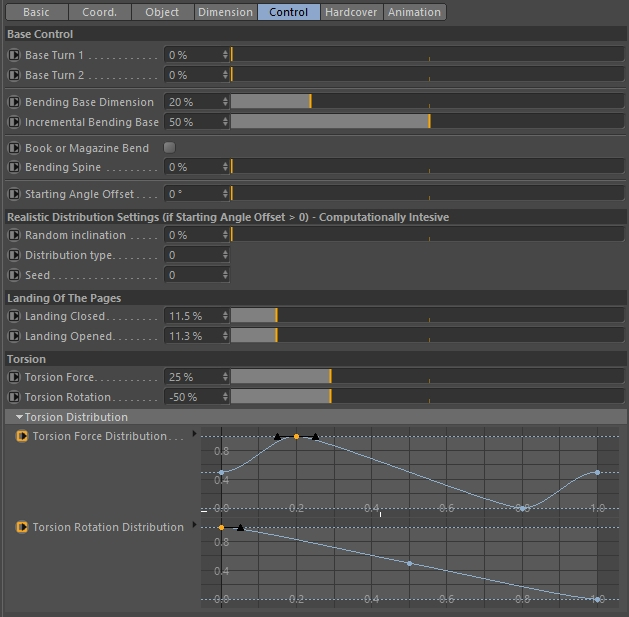Click keyframe icon beside Torsion Force
Screen dimensions: 629x617
(14, 377)
